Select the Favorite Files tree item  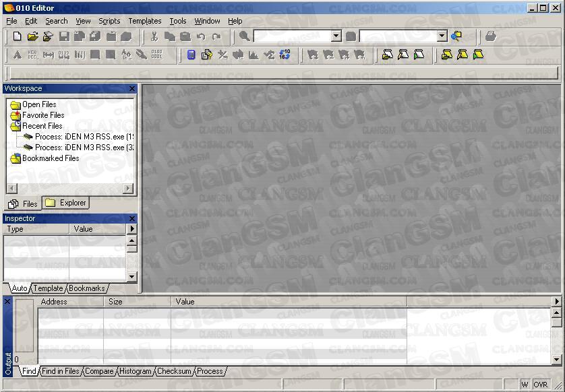[x=43, y=115]
